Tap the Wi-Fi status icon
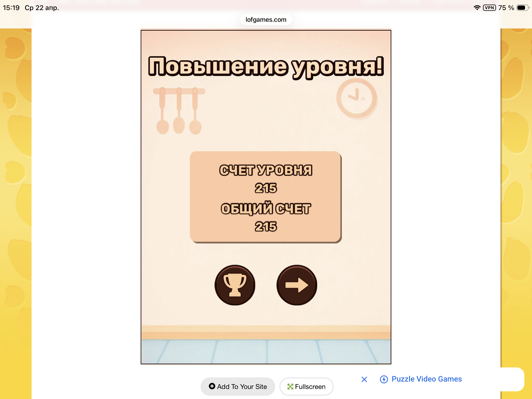Image resolution: width=532 pixels, height=399 pixels. click(477, 8)
